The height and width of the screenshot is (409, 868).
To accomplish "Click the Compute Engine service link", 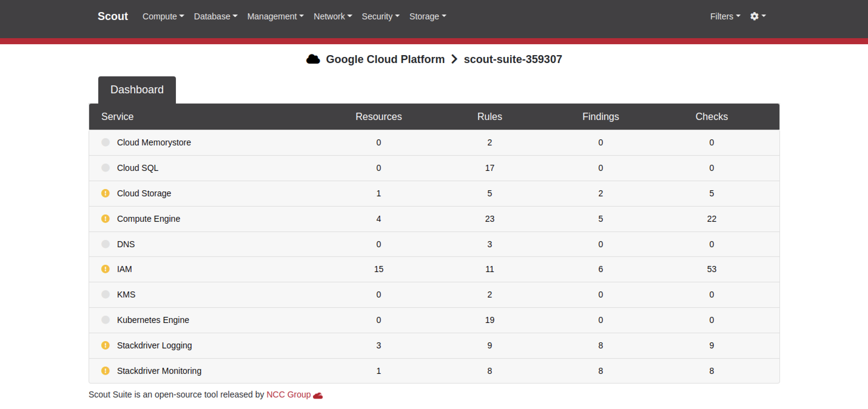I will click(x=148, y=219).
